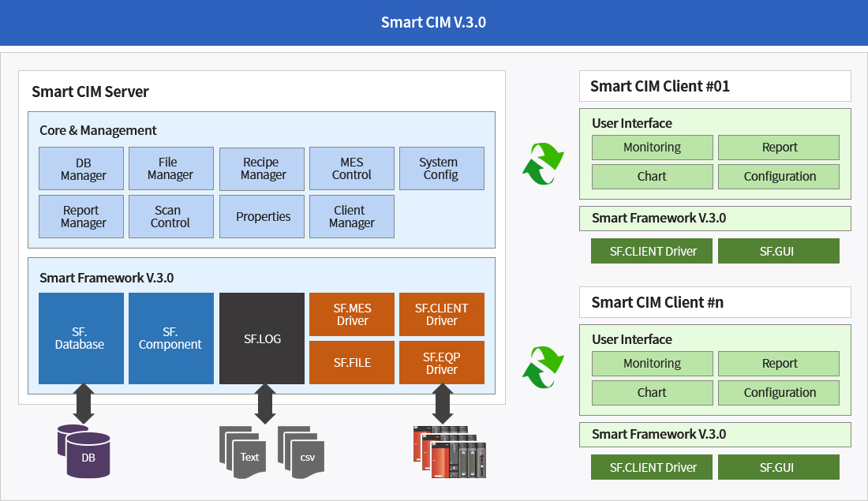This screenshot has width=868, height=501.
Task: Open Chart in Smart CIM Client #n
Action: pyautogui.click(x=653, y=392)
